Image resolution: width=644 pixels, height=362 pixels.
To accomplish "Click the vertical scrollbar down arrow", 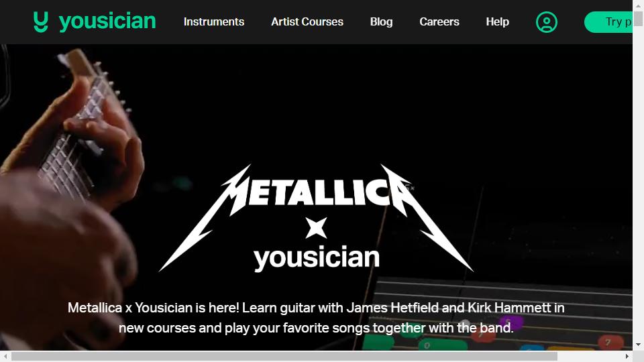I will coord(638,345).
